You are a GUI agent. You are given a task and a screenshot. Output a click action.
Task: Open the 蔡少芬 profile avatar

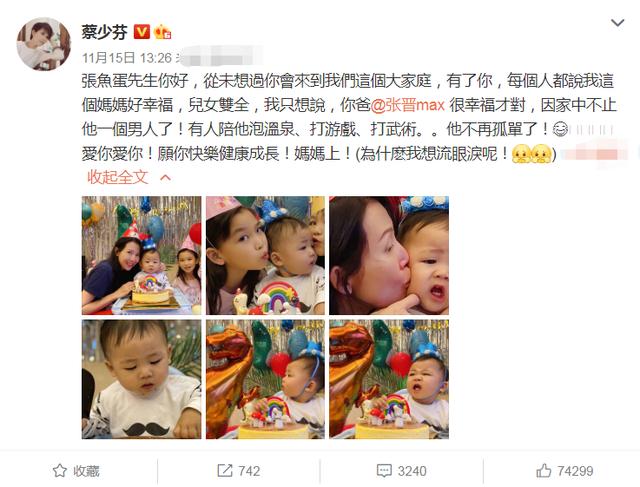tap(43, 44)
